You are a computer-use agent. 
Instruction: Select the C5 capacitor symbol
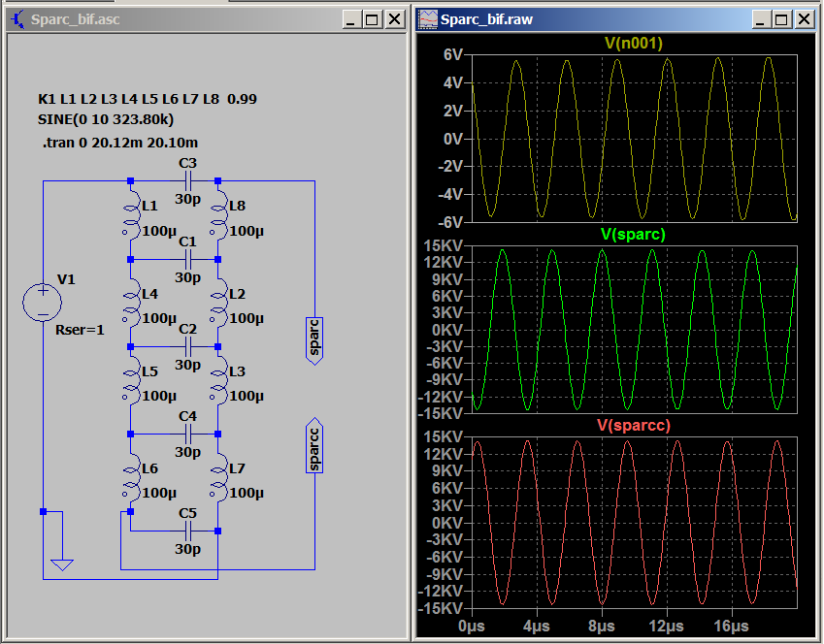[x=188, y=531]
